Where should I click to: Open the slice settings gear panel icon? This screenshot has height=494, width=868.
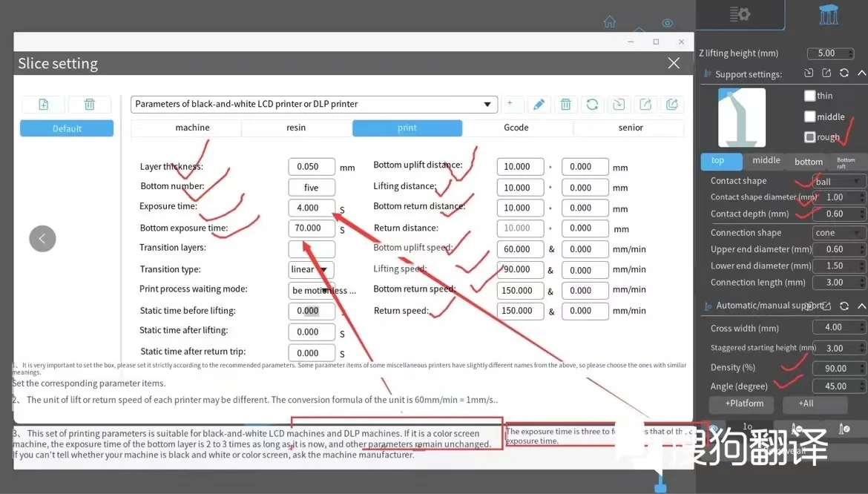coord(740,14)
